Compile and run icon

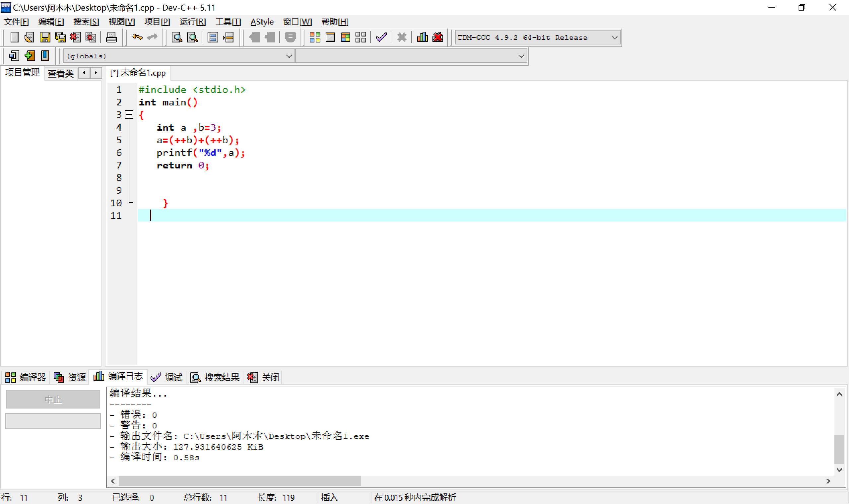(x=345, y=37)
